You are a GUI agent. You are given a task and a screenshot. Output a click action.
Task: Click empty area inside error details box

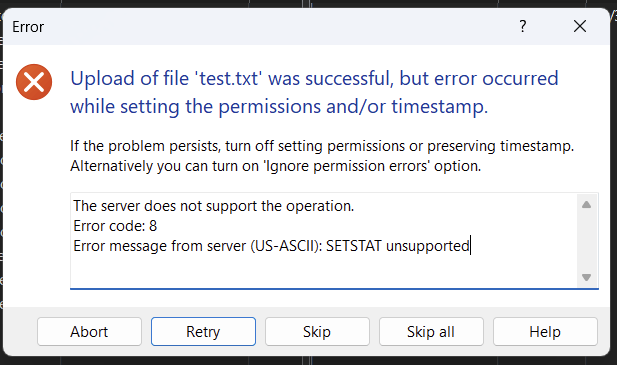coord(323,271)
